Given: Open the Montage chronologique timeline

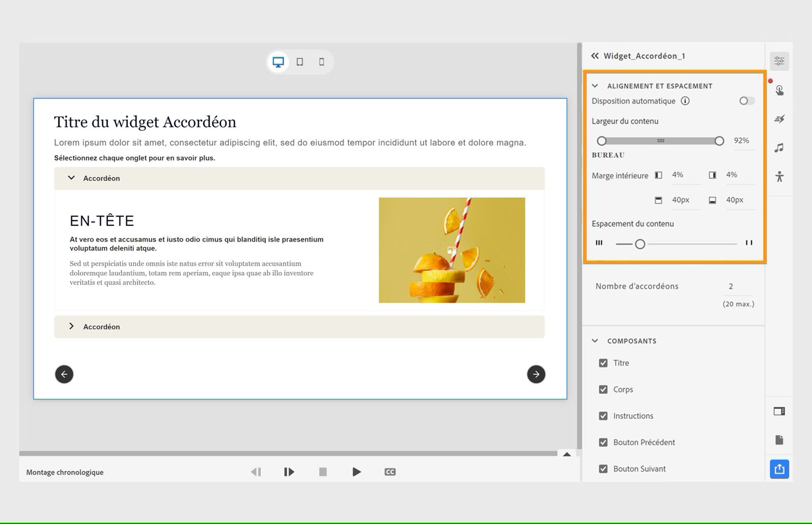Looking at the screenshot, I should (x=64, y=472).
